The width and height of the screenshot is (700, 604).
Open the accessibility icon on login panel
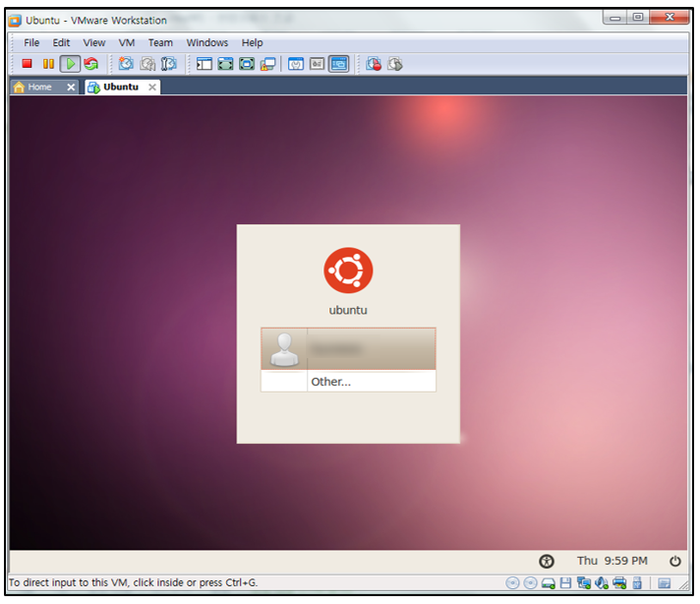547,561
